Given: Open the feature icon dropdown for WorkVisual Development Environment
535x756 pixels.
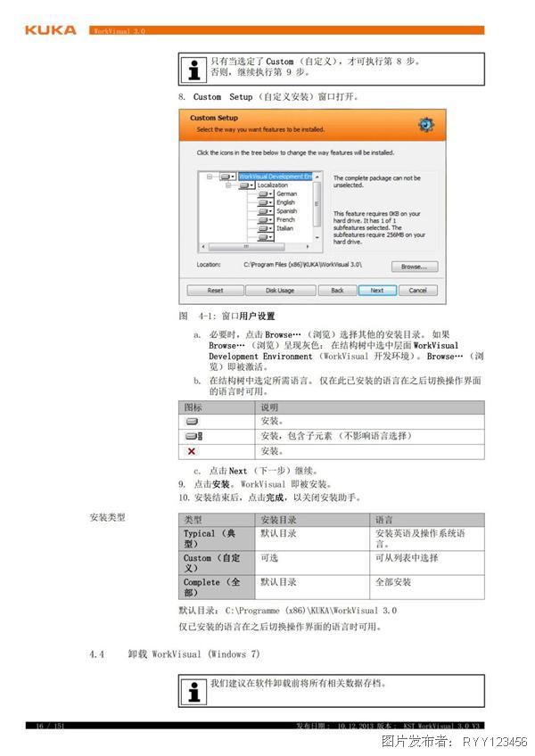Looking at the screenshot, I should pyautogui.click(x=227, y=177).
